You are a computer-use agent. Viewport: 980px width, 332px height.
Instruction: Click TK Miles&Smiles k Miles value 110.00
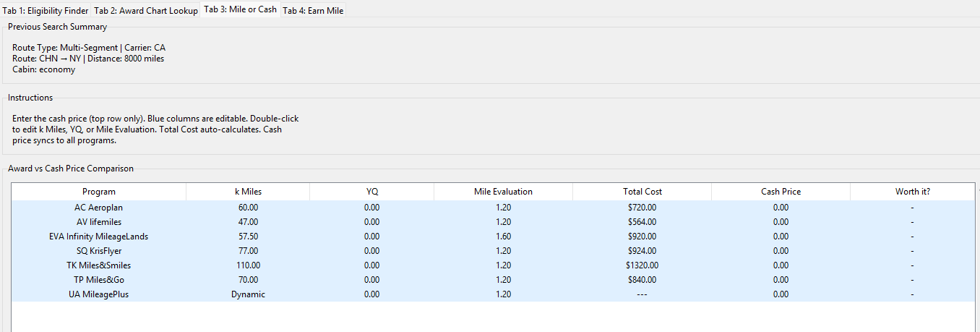click(x=248, y=265)
